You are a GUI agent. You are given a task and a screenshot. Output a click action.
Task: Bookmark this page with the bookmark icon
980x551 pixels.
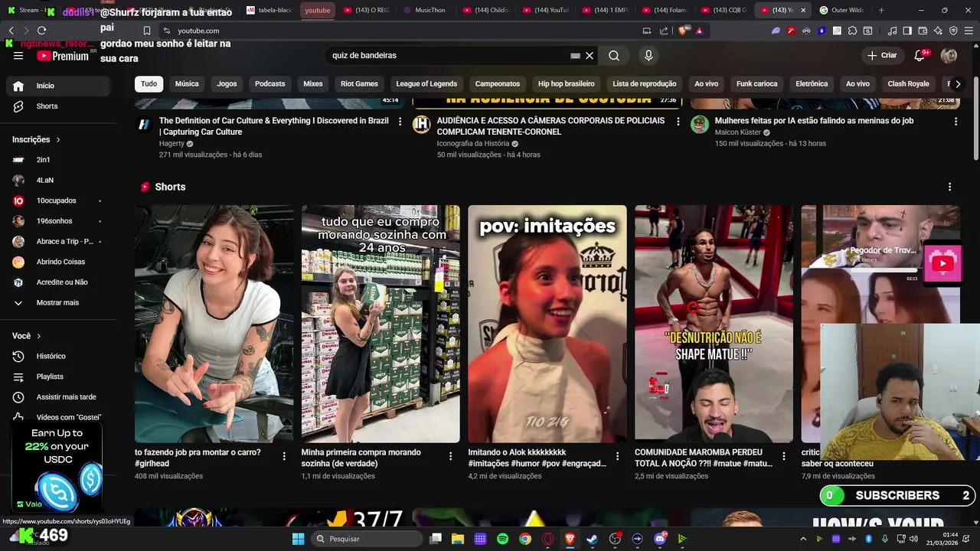(146, 31)
